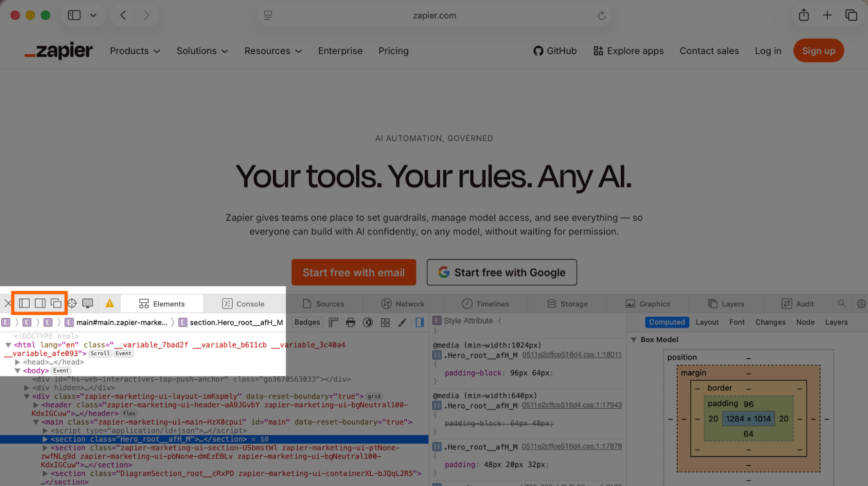
Task: Open Web Inspector settings gear
Action: (x=861, y=304)
